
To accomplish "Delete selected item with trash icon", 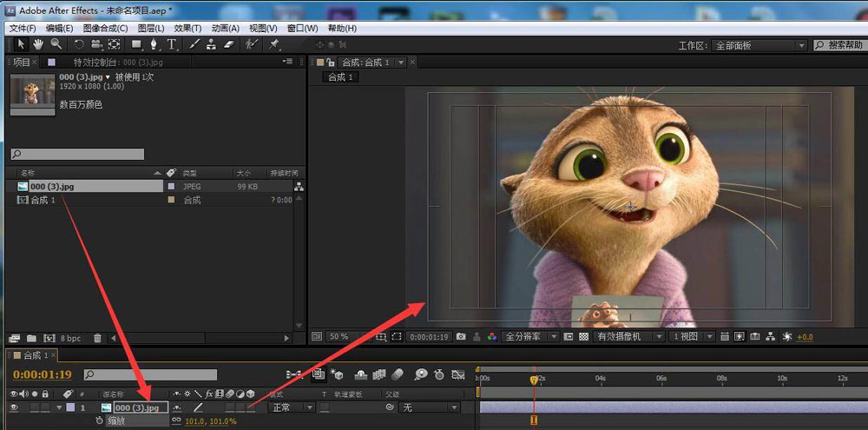I will (x=97, y=337).
